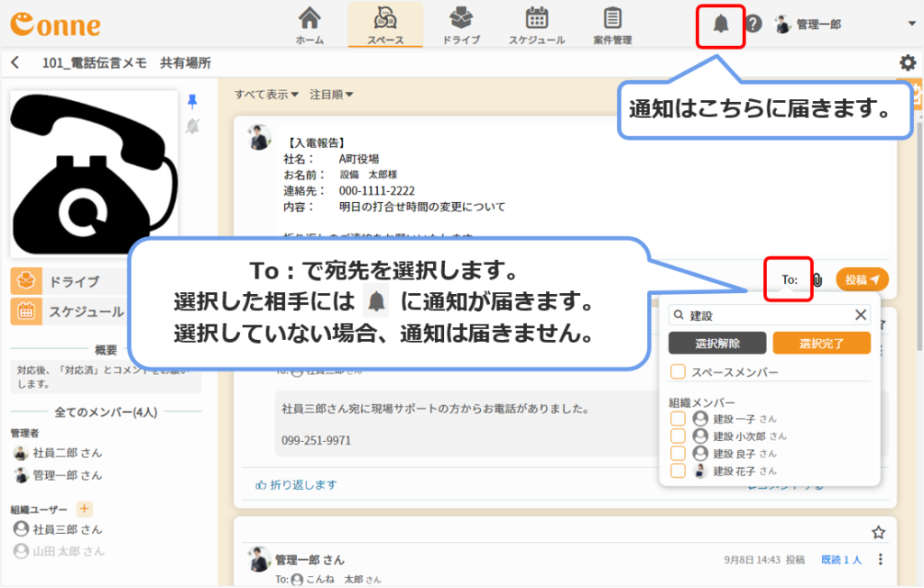The width and height of the screenshot is (924, 588).
Task: Click 選択完了 button
Action: pos(821,343)
